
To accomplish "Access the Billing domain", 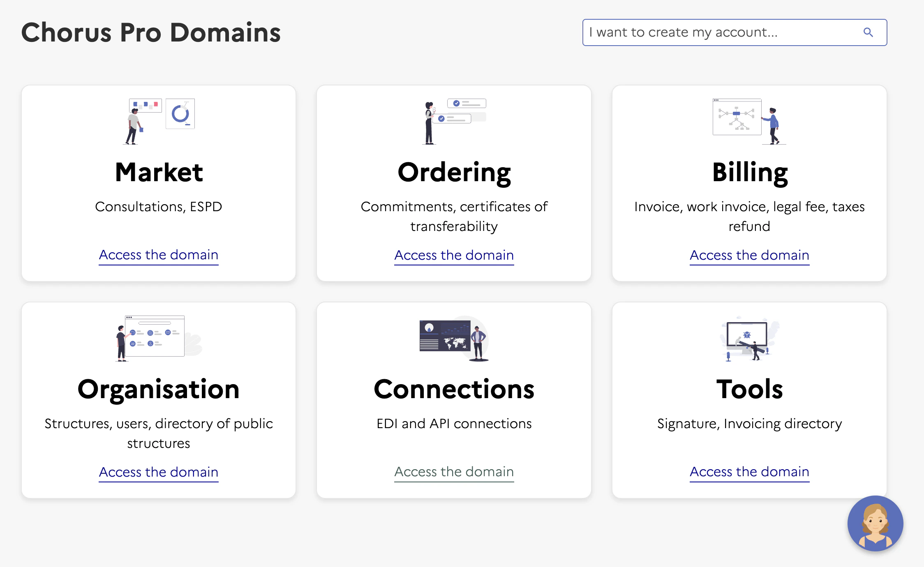I will coord(749,255).
